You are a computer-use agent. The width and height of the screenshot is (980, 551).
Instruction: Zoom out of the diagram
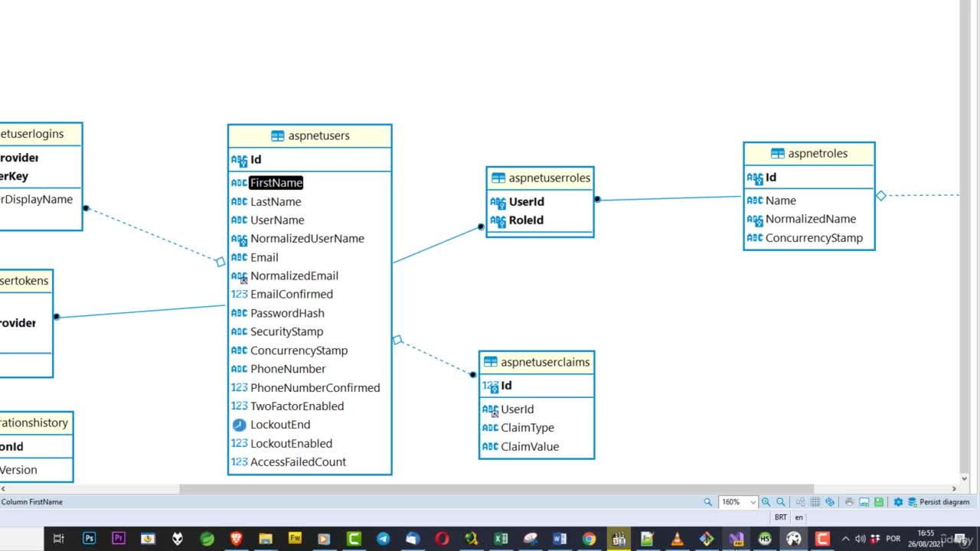(781, 502)
